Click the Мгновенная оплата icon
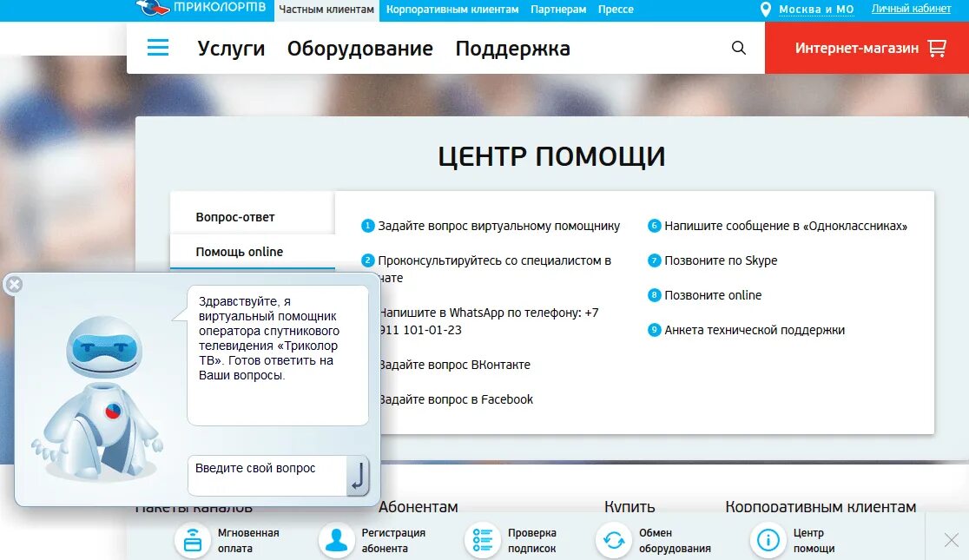 193,540
